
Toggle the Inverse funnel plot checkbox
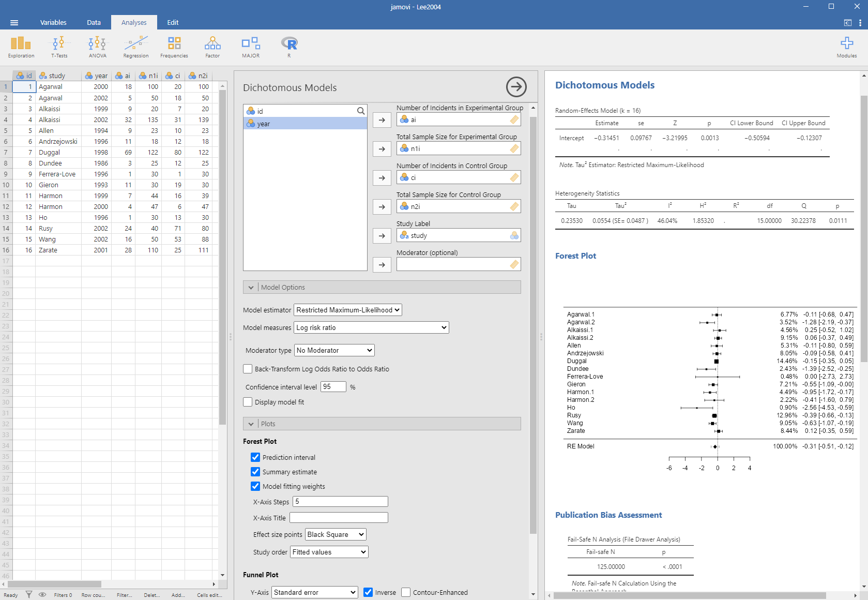click(368, 592)
